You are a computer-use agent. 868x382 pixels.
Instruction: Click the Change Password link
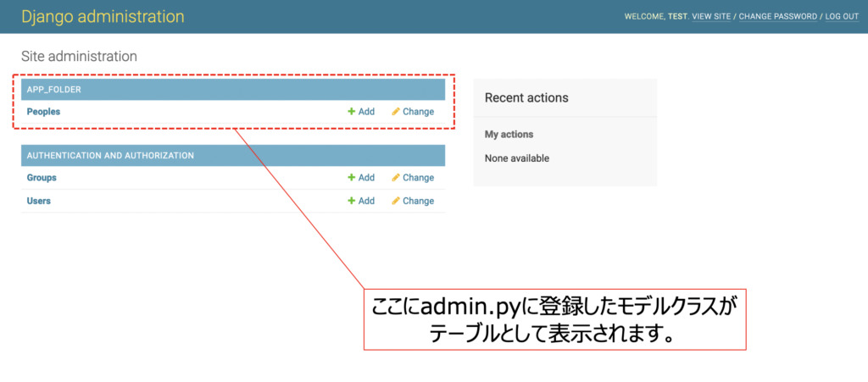(x=778, y=17)
